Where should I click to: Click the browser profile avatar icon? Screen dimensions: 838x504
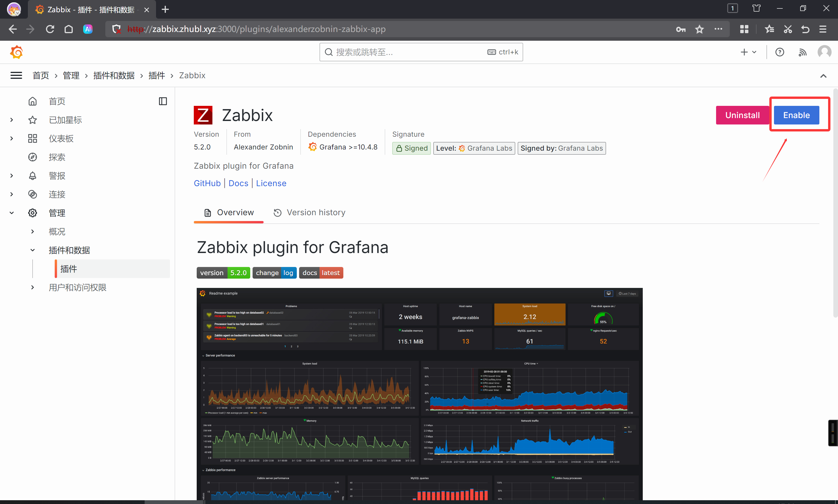click(14, 9)
